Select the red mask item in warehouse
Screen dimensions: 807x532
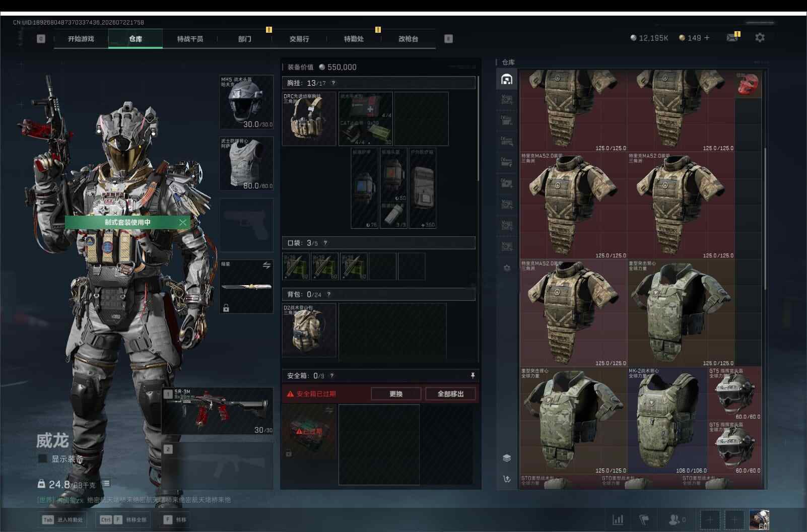(x=749, y=85)
